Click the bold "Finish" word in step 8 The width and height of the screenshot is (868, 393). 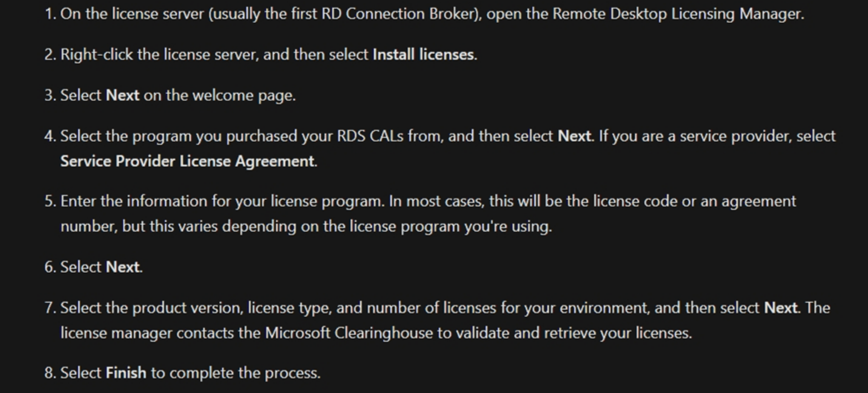(126, 372)
